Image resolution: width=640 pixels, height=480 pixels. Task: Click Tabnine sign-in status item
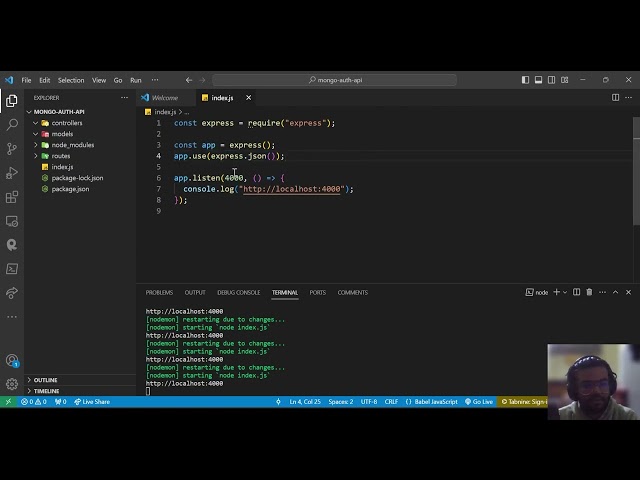click(x=524, y=402)
